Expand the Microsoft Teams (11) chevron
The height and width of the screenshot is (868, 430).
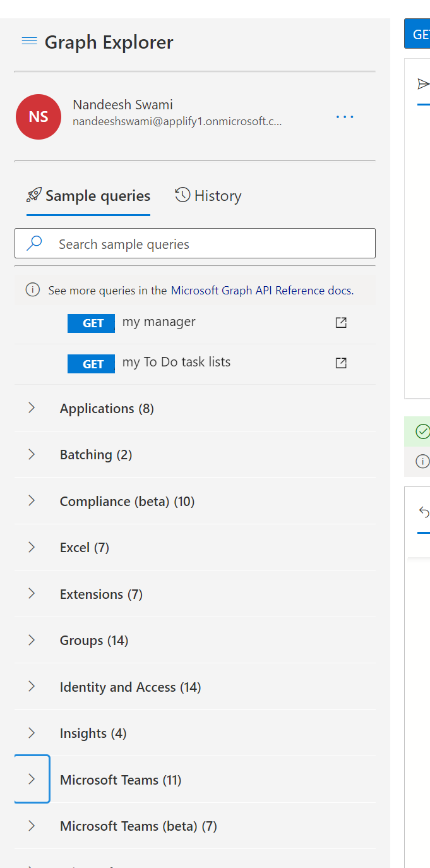[x=32, y=780]
